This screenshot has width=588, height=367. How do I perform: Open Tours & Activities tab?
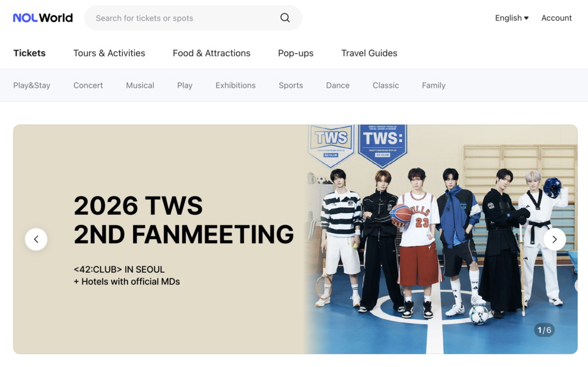[x=109, y=53]
